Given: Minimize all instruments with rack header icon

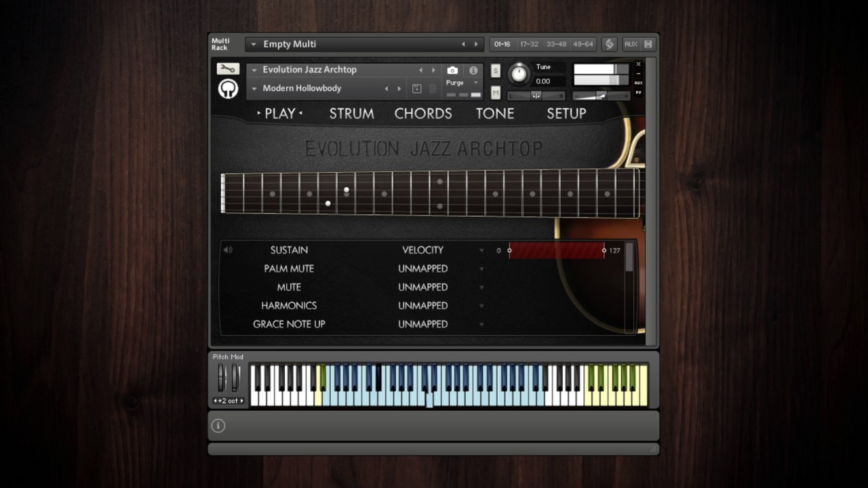Looking at the screenshot, I should [648, 44].
